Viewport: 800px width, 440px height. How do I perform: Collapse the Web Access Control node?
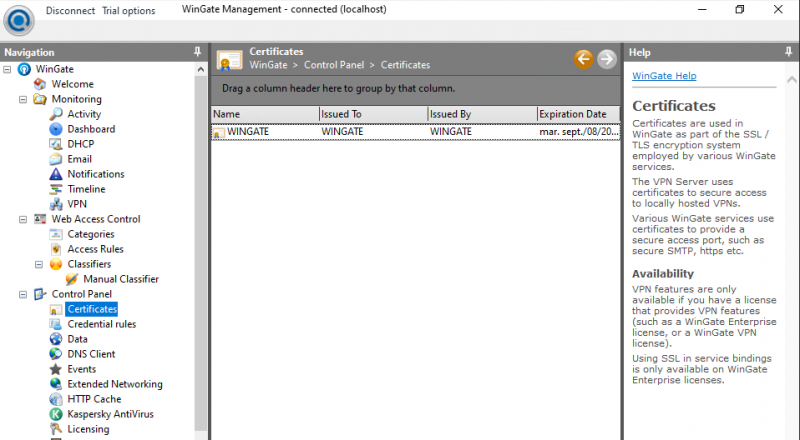coord(23,219)
